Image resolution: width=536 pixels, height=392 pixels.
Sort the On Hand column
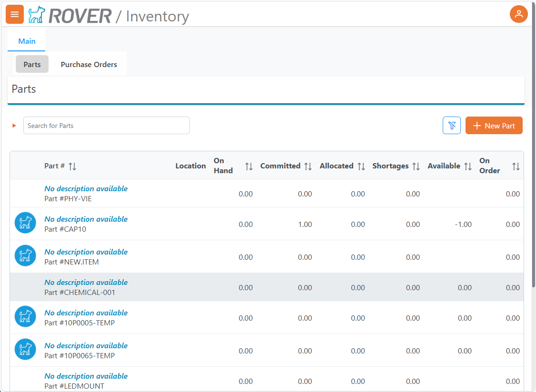click(248, 166)
